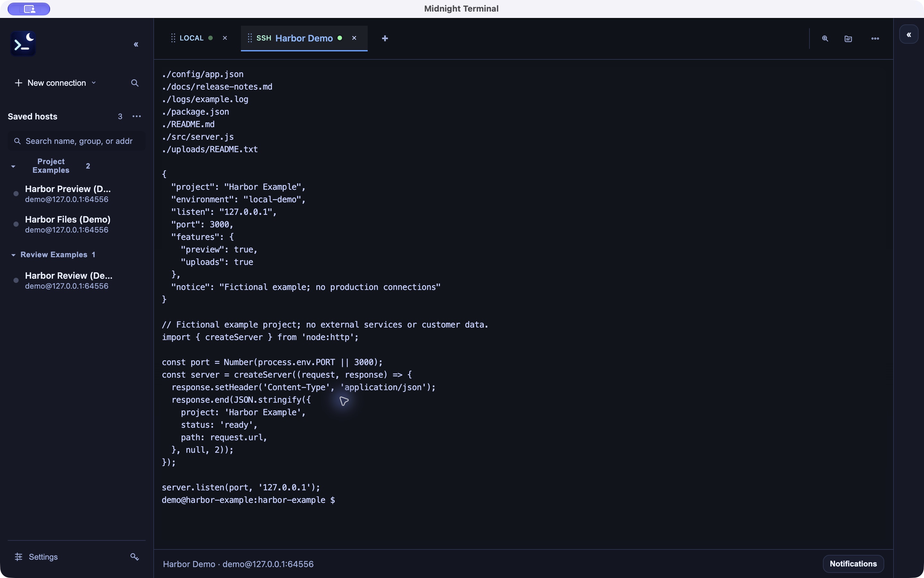Click the ./docs/release-notes.md line

pyautogui.click(x=217, y=86)
